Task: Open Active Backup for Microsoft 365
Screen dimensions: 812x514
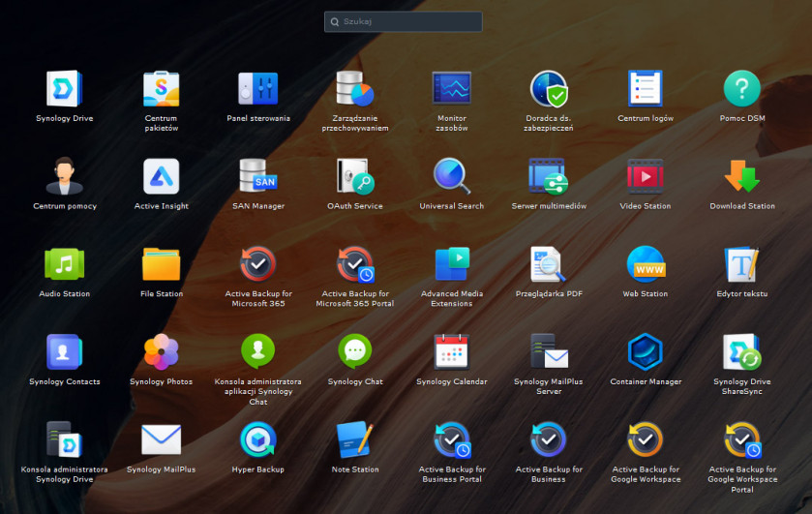Action: tap(257, 264)
